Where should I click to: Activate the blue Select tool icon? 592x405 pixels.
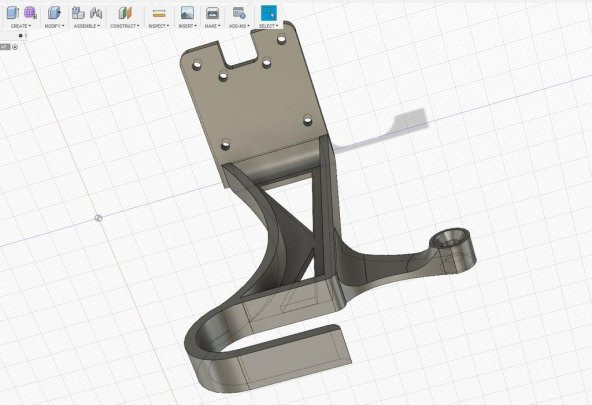click(269, 13)
